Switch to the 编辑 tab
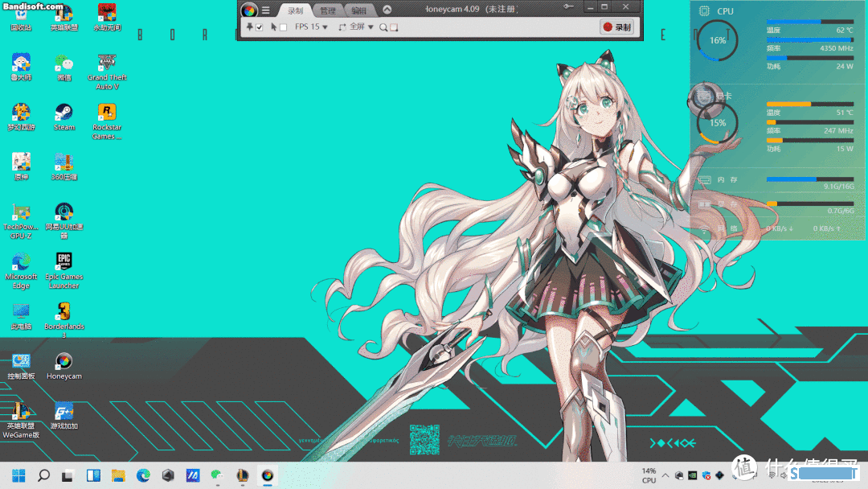Image resolution: width=868 pixels, height=489 pixels. point(359,10)
